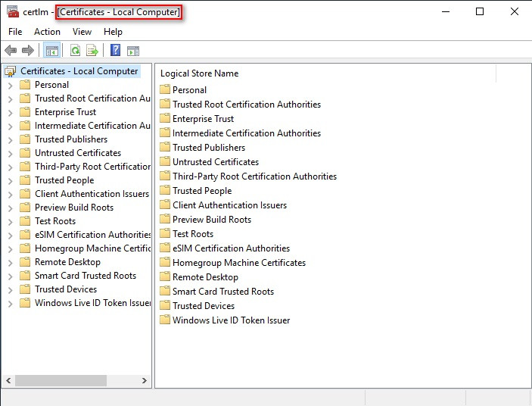Select Client Authentication Issuers in tree
The height and width of the screenshot is (406, 532).
tap(92, 193)
